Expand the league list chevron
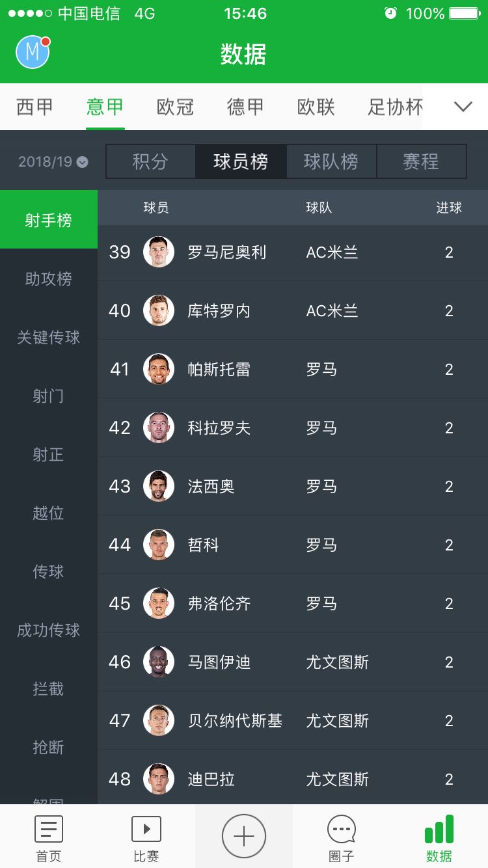Screen dimensions: 488x868 [463, 107]
